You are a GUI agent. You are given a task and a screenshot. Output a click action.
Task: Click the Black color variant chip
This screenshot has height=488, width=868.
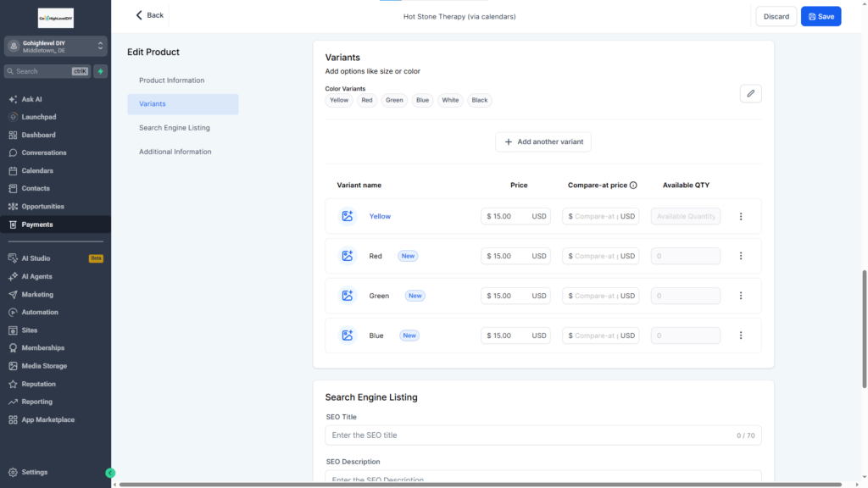(480, 100)
